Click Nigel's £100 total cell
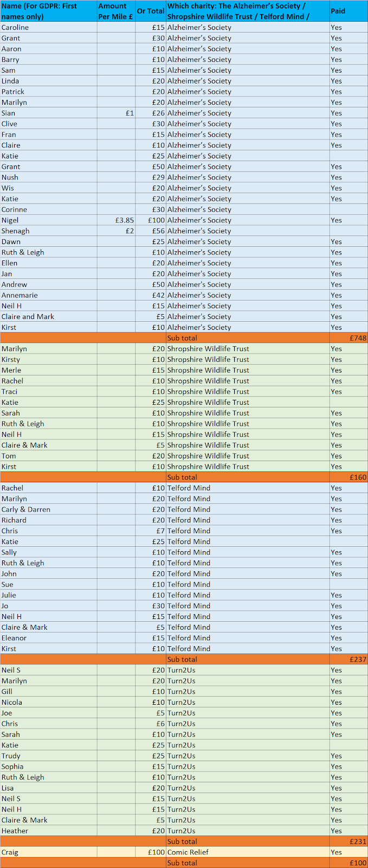 (x=151, y=220)
